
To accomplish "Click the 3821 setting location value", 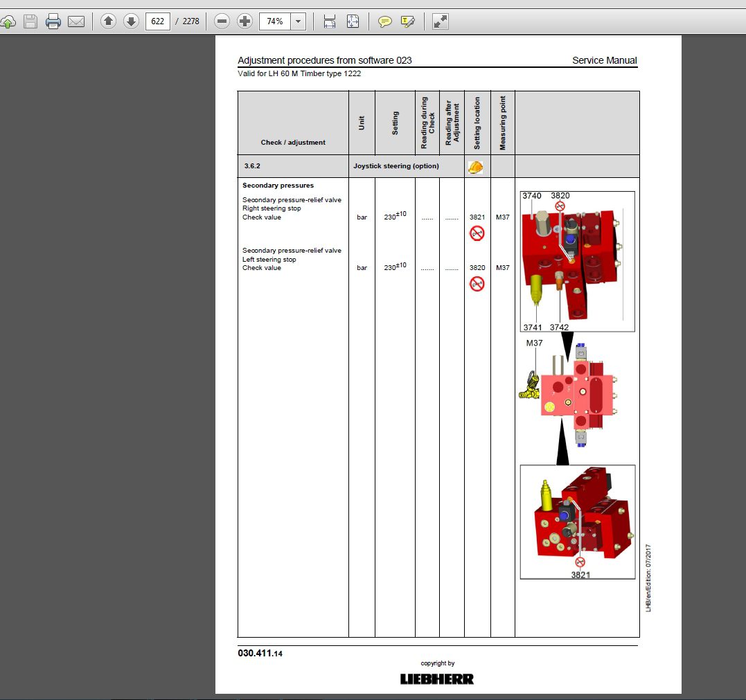I will tap(477, 217).
